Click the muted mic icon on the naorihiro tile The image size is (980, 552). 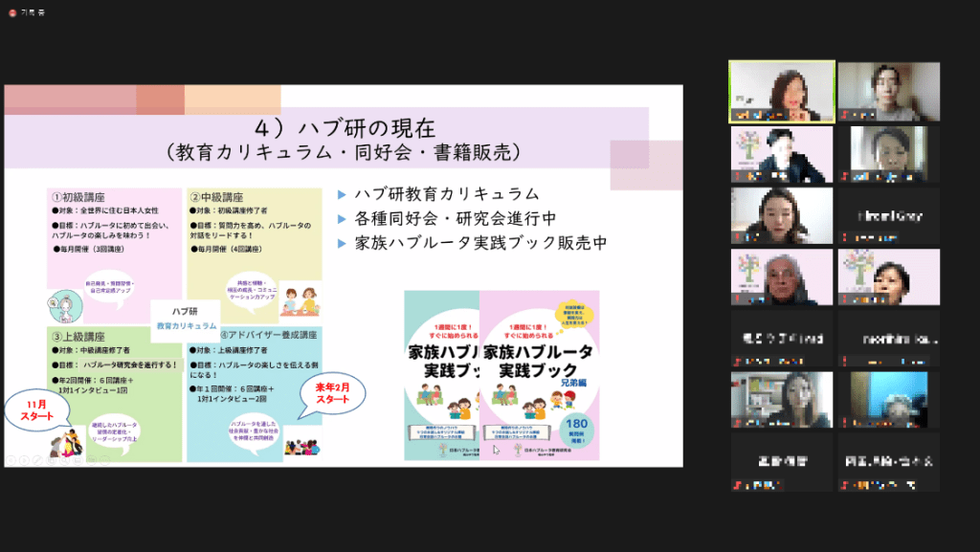844,362
